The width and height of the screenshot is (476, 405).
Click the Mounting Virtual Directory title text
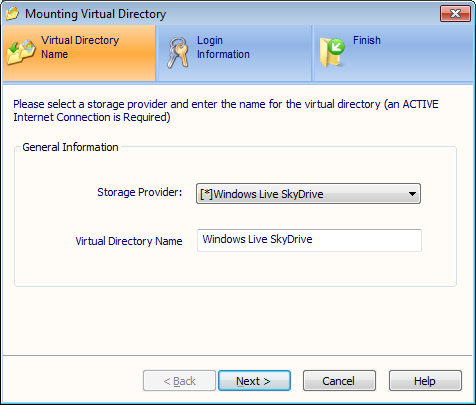(x=95, y=14)
